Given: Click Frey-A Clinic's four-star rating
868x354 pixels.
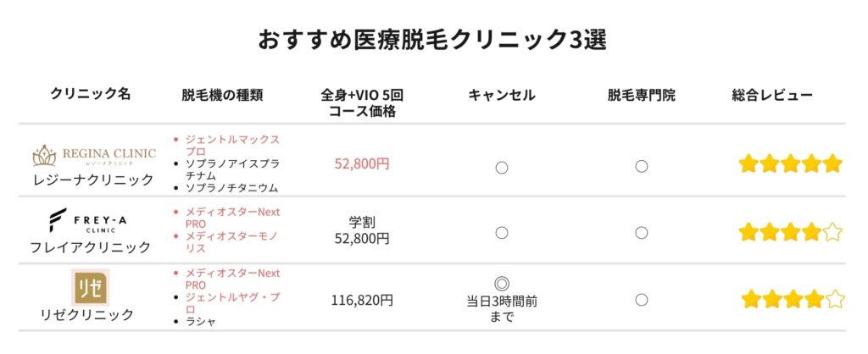Looking at the screenshot, I should 791,232.
